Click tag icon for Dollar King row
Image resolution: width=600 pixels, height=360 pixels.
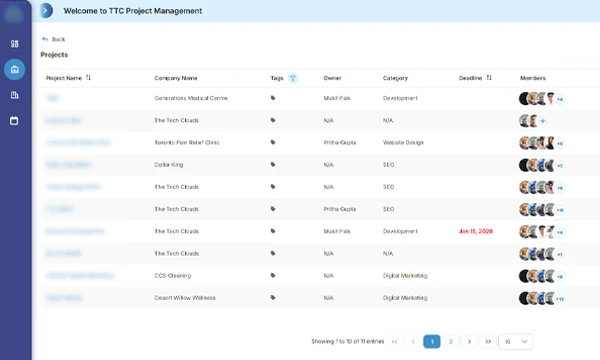point(273,165)
